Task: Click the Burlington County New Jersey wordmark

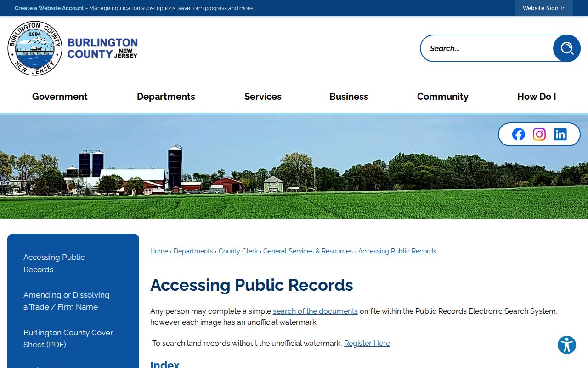Action: click(102, 48)
